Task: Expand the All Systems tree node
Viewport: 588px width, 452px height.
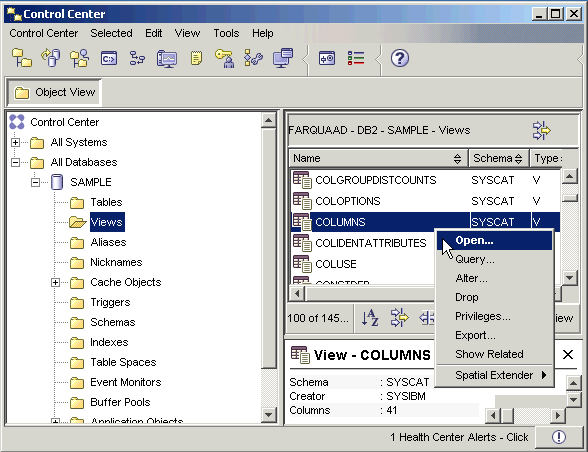Action: (15, 143)
